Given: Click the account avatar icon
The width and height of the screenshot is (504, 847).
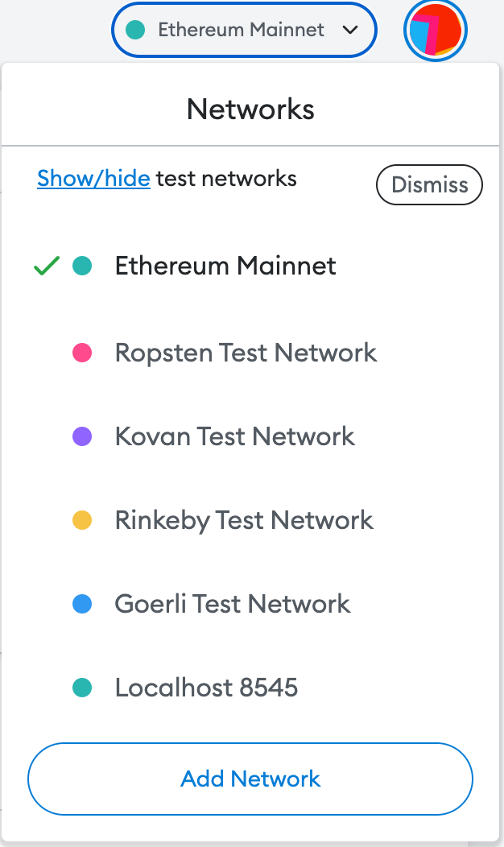Looking at the screenshot, I should click(436, 31).
